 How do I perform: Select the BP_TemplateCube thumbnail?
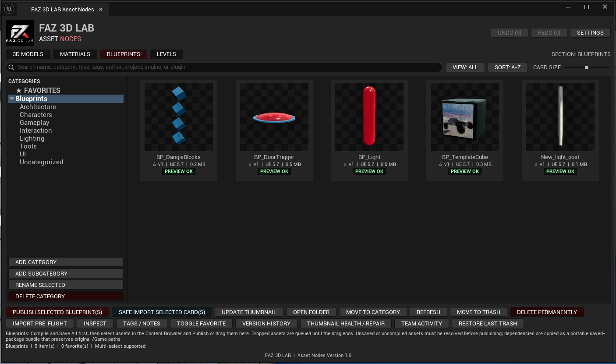(x=465, y=117)
